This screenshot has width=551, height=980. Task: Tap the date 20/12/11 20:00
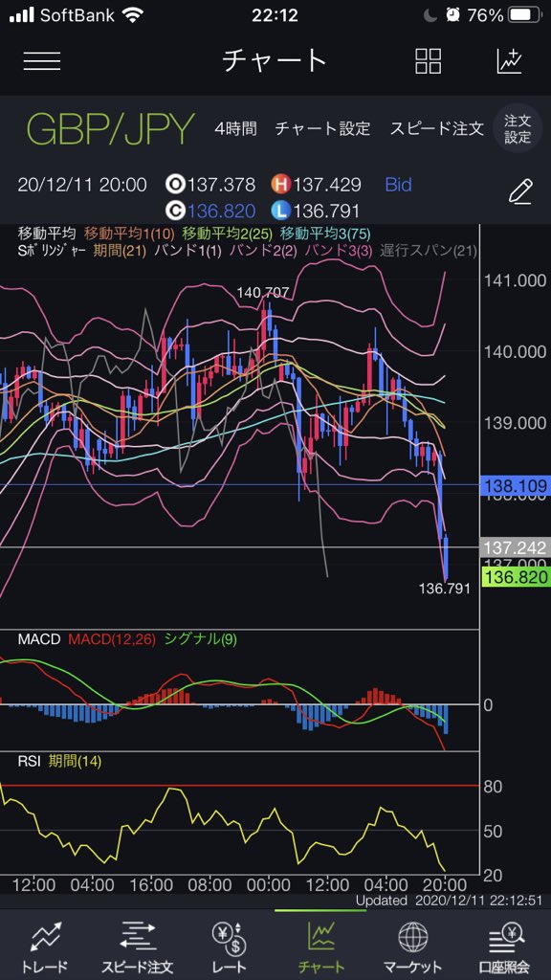(82, 185)
